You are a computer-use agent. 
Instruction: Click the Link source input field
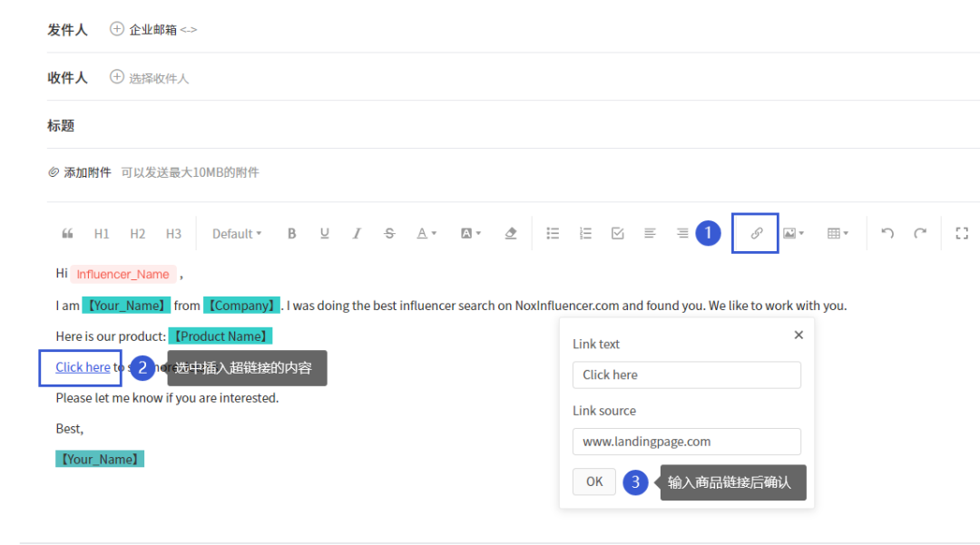coord(687,442)
